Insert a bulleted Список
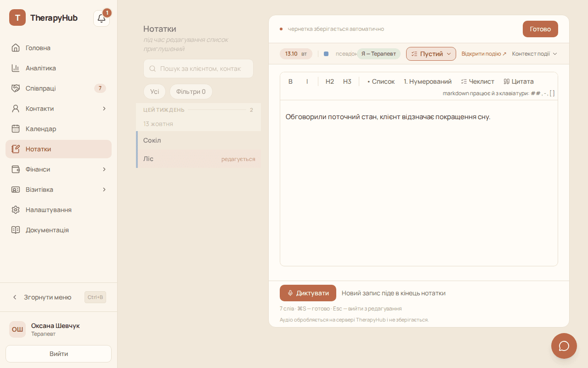Image resolution: width=588 pixels, height=368 pixels. [381, 81]
